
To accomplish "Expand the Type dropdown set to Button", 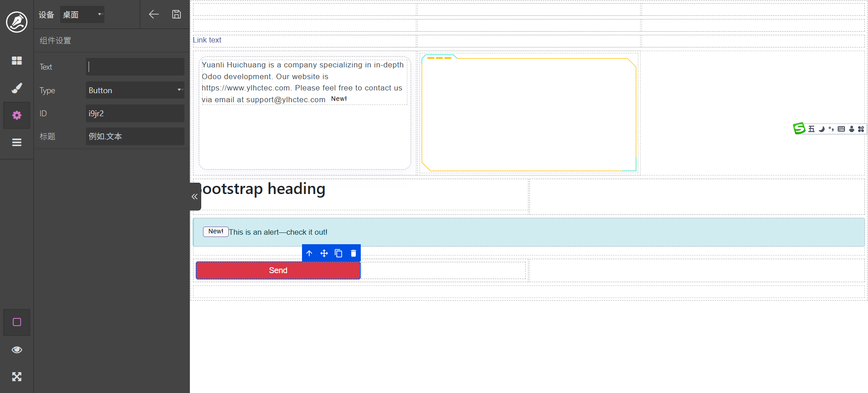I will [x=135, y=90].
